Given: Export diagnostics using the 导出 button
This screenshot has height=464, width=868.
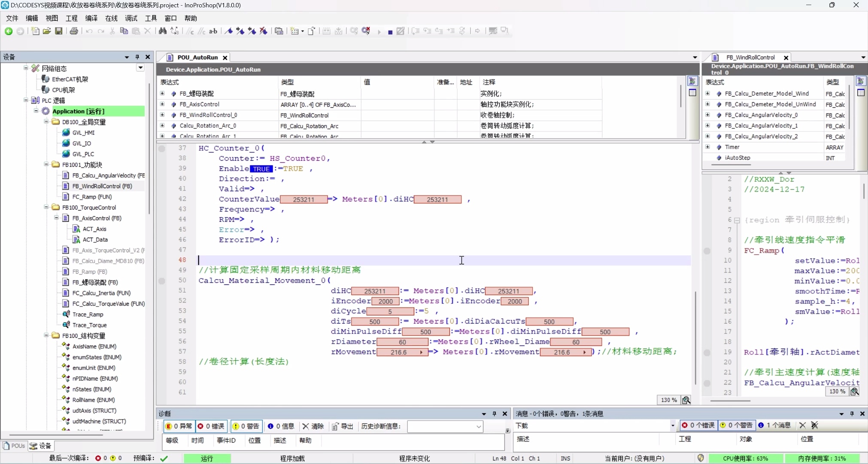Looking at the screenshot, I should point(342,426).
